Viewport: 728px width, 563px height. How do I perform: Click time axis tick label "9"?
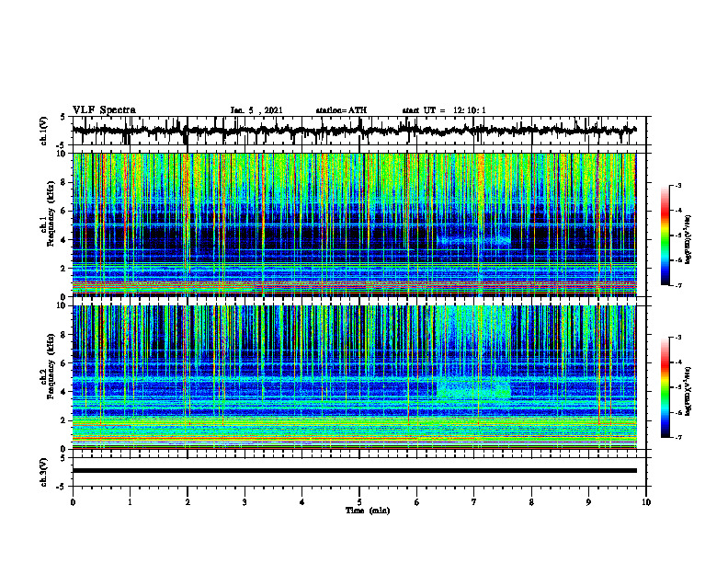pos(588,502)
